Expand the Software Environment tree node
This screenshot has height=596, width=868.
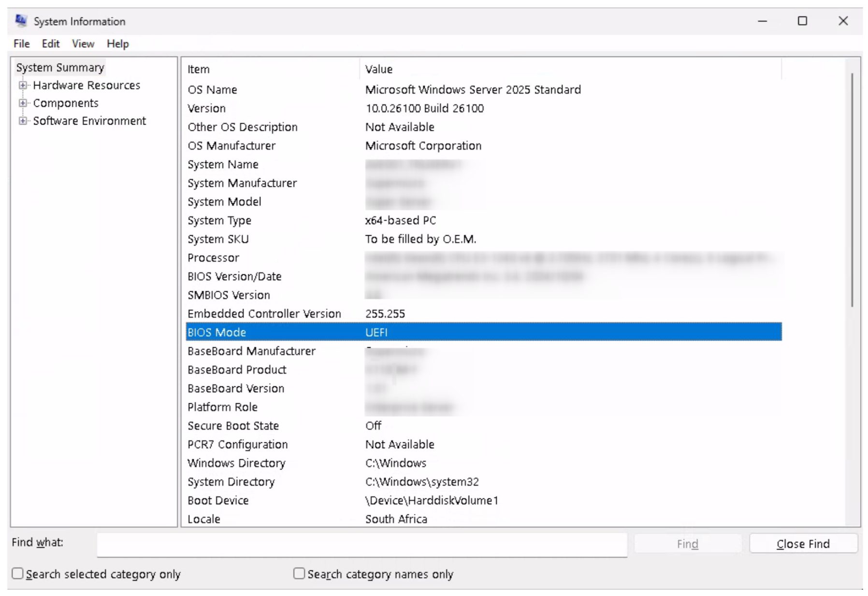point(23,121)
